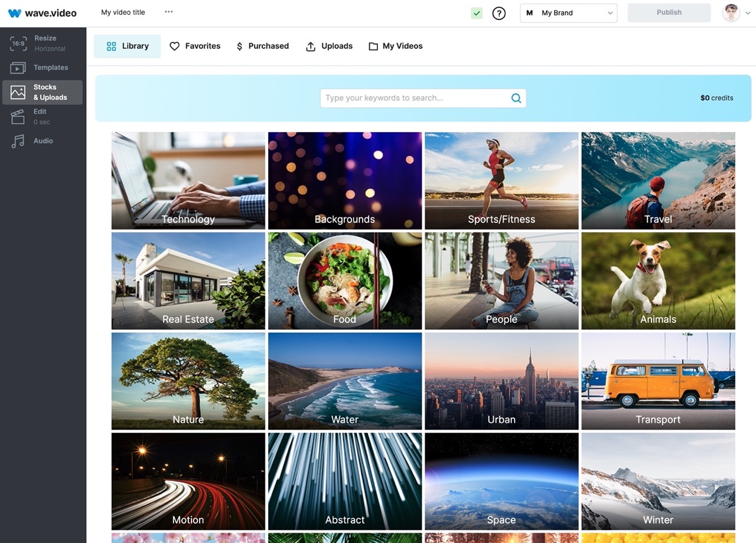Open the Abstract category thumbnail
The width and height of the screenshot is (756, 543).
pos(345,482)
